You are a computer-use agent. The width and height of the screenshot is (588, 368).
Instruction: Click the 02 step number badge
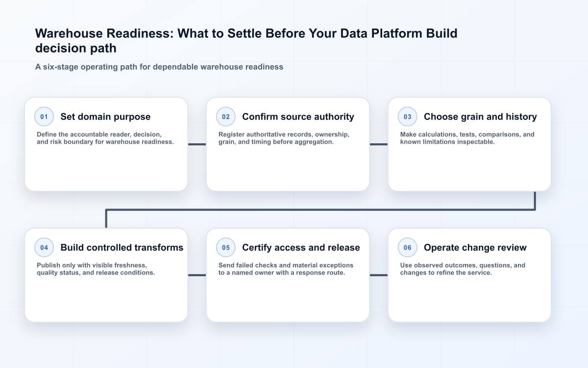pos(226,117)
